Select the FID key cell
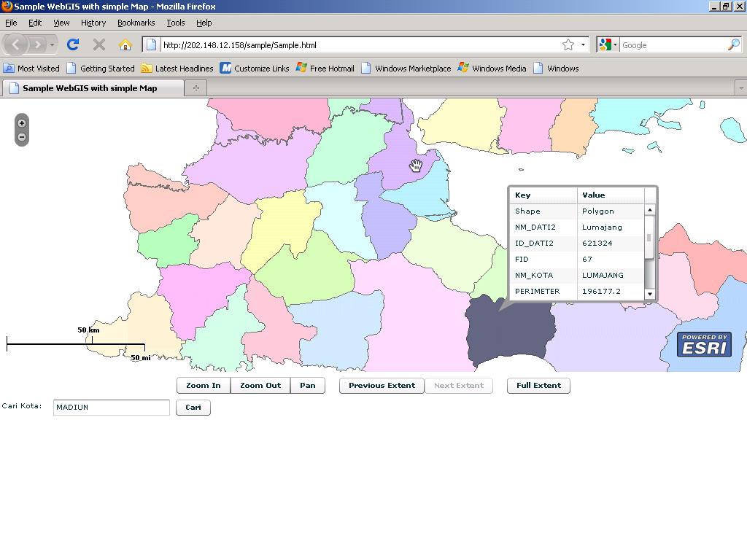The height and width of the screenshot is (560, 747). point(543,259)
